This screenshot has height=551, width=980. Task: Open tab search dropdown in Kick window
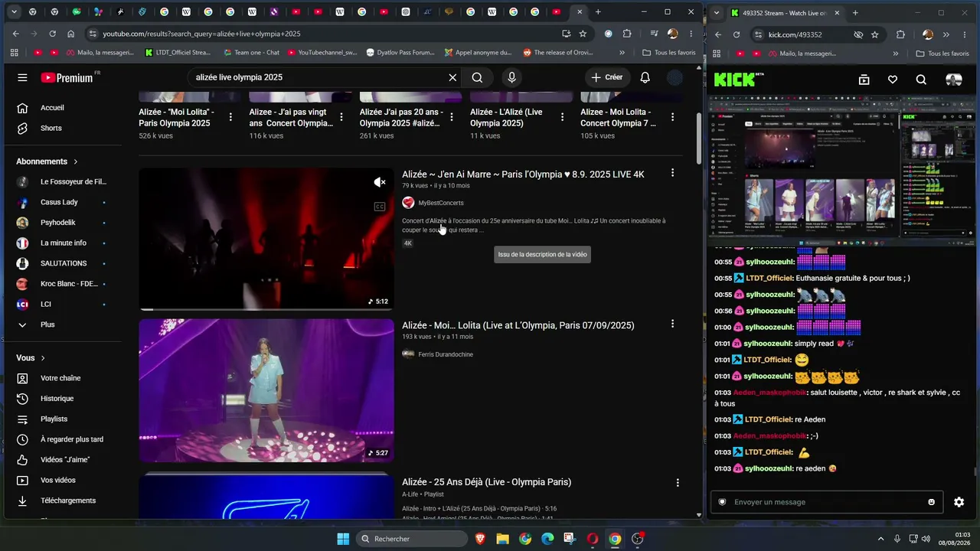[716, 12]
